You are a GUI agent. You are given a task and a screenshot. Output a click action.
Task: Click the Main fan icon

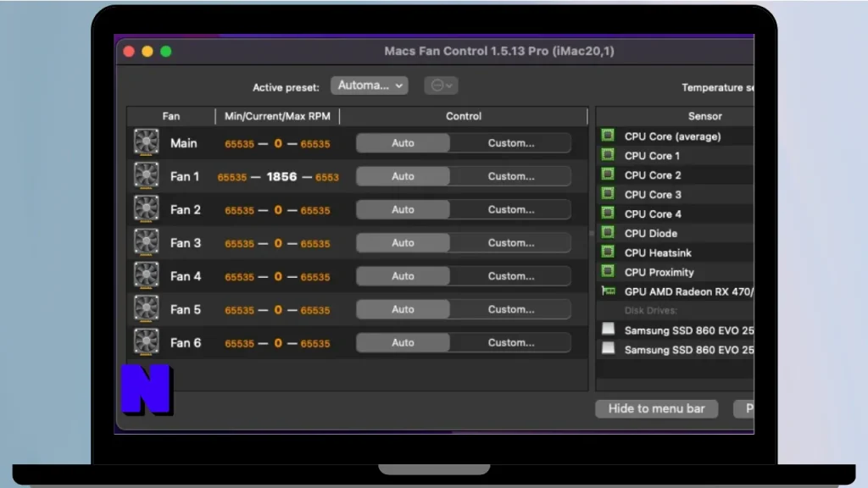(146, 142)
